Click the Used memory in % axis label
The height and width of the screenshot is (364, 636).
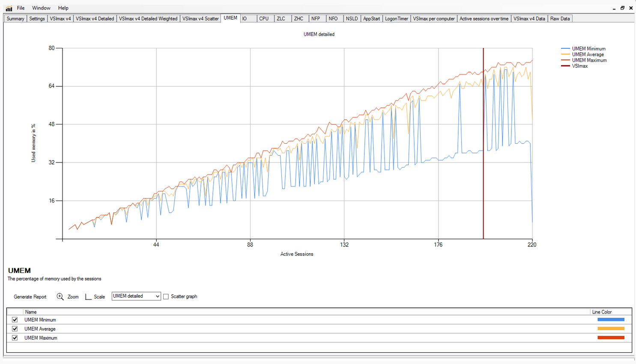33,143
